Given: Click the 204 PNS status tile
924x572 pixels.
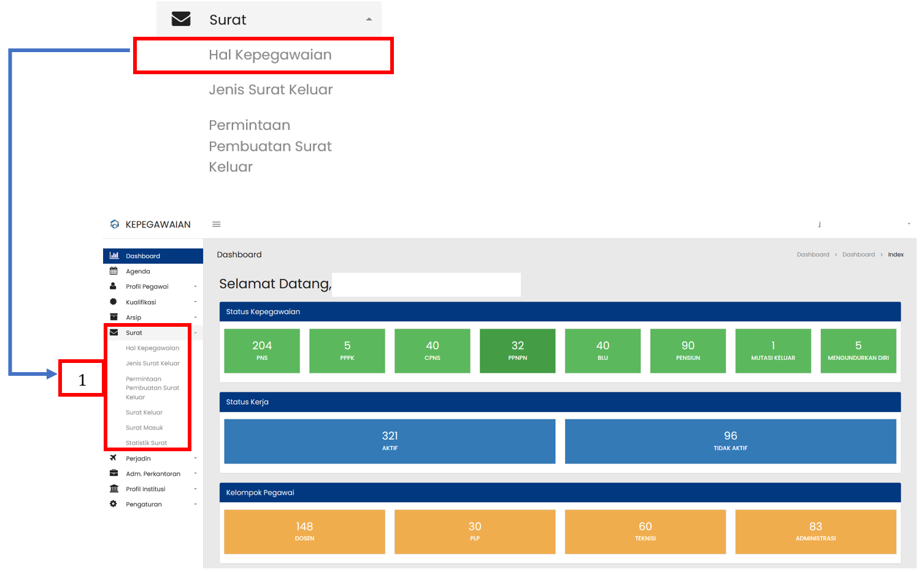Looking at the screenshot, I should (x=262, y=351).
